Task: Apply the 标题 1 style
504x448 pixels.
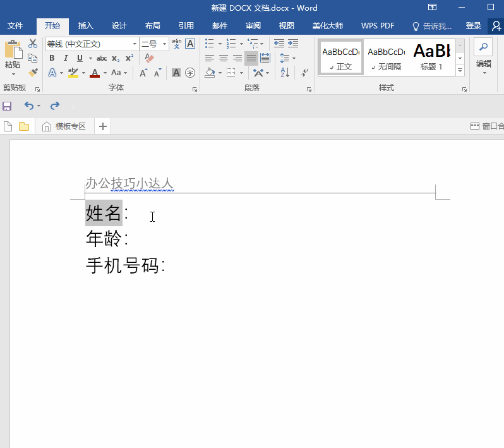Action: coord(432,58)
